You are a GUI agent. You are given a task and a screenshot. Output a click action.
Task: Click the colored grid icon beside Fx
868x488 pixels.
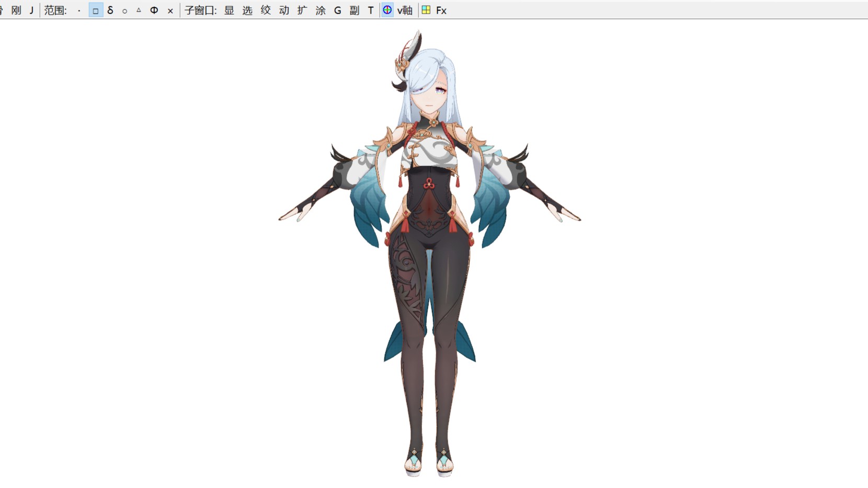pos(426,10)
